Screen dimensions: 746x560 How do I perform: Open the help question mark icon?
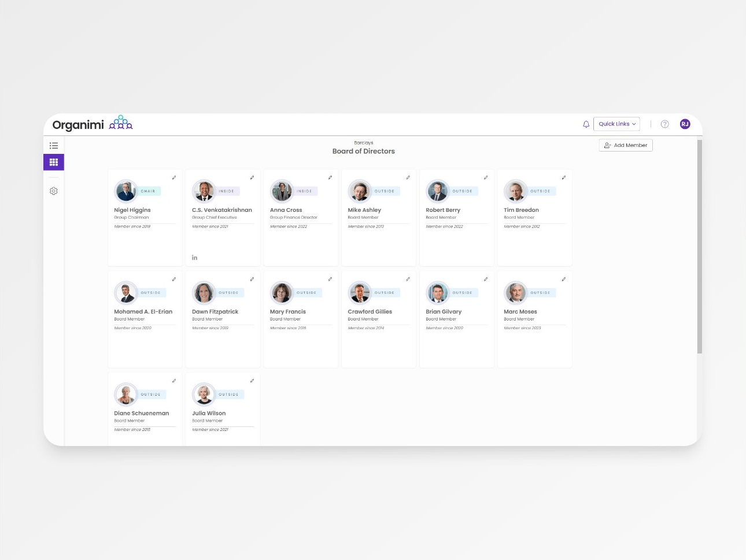tap(664, 124)
